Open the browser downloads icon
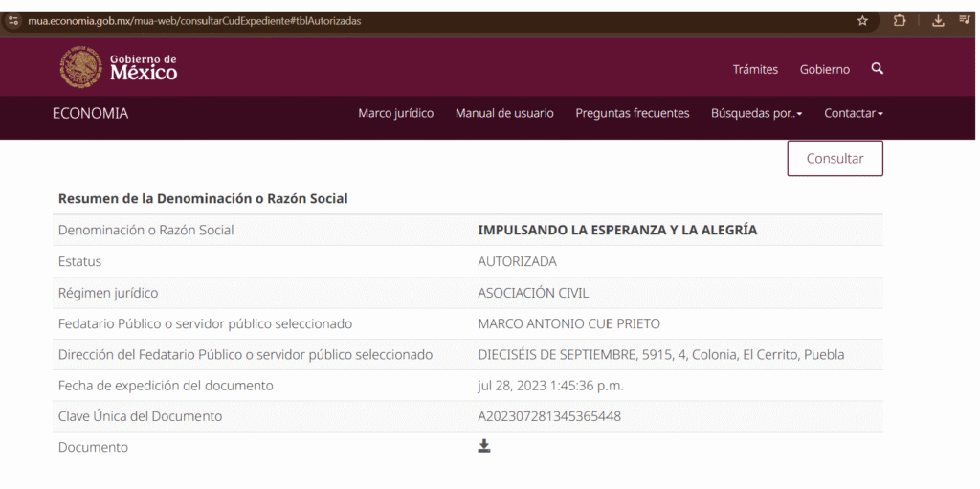Image resolution: width=980 pixels, height=489 pixels. click(x=938, y=20)
